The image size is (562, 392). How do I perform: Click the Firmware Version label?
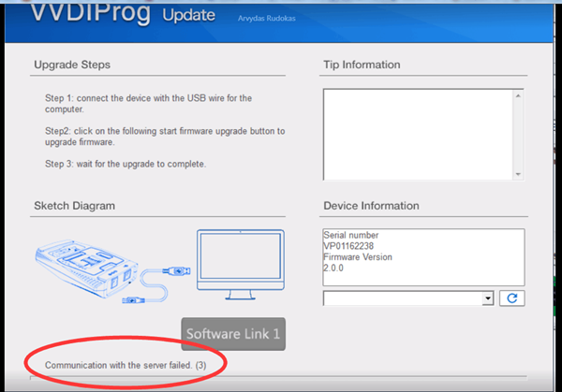tap(358, 257)
